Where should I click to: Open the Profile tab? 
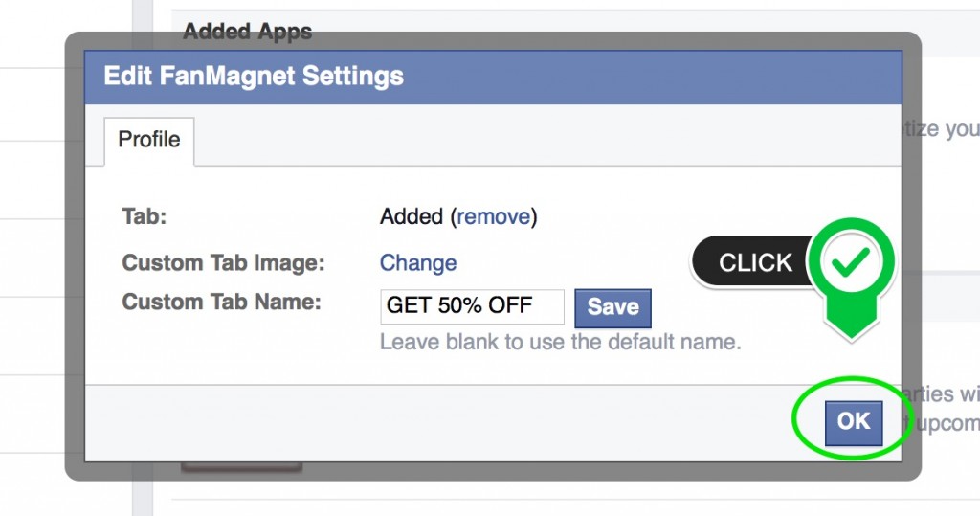(149, 140)
